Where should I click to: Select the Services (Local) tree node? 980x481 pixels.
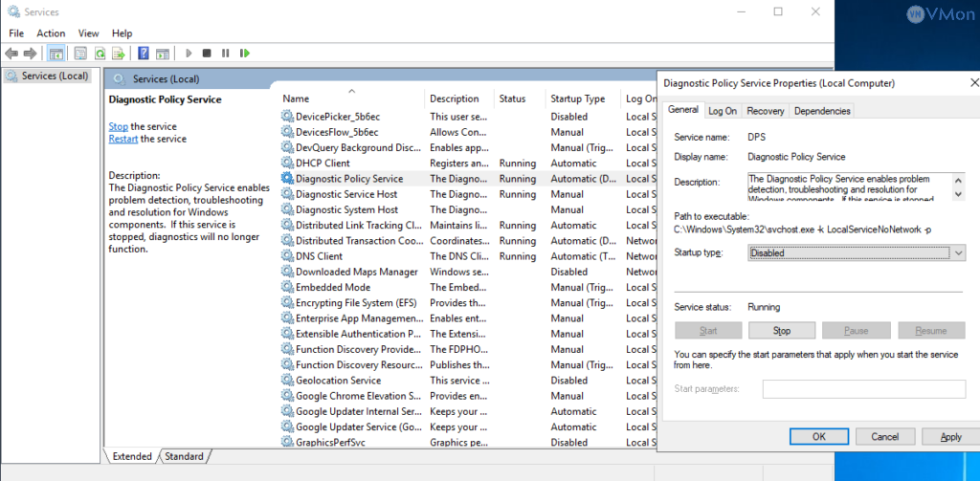click(54, 76)
